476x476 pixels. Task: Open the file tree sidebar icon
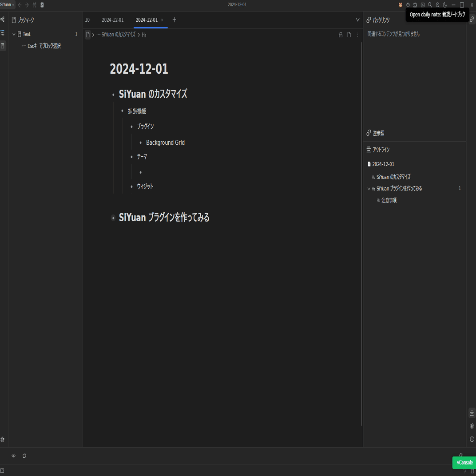pos(2,32)
